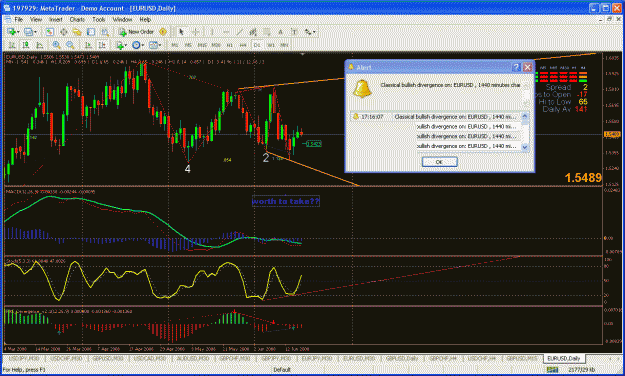
Task: Toggle the Navigator folder icon
Action: tap(77, 32)
